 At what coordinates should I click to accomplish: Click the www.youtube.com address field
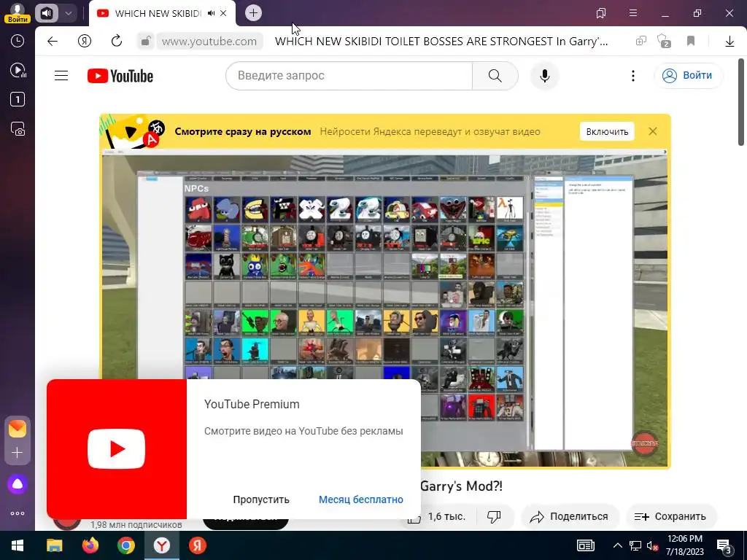209,42
